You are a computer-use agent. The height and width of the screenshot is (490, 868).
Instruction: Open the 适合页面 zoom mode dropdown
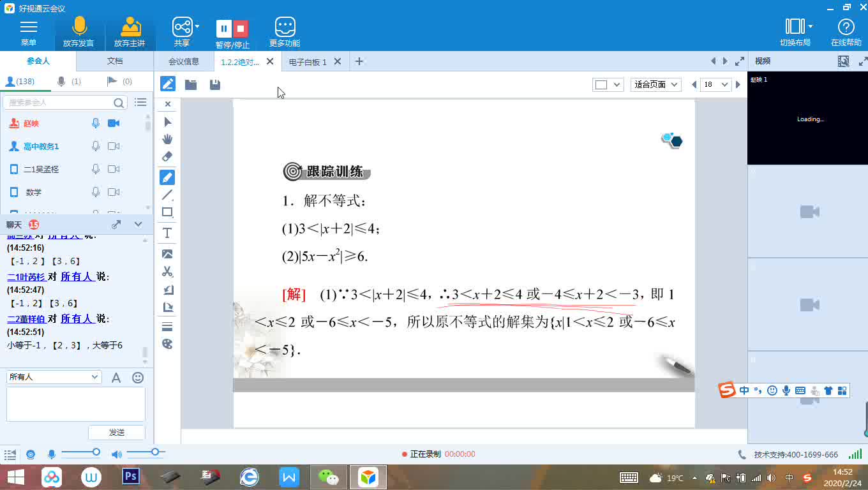tap(655, 84)
